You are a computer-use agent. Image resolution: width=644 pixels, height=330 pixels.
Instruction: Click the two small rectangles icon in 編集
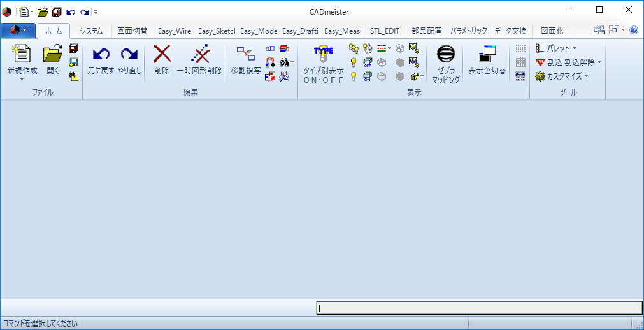point(270,48)
